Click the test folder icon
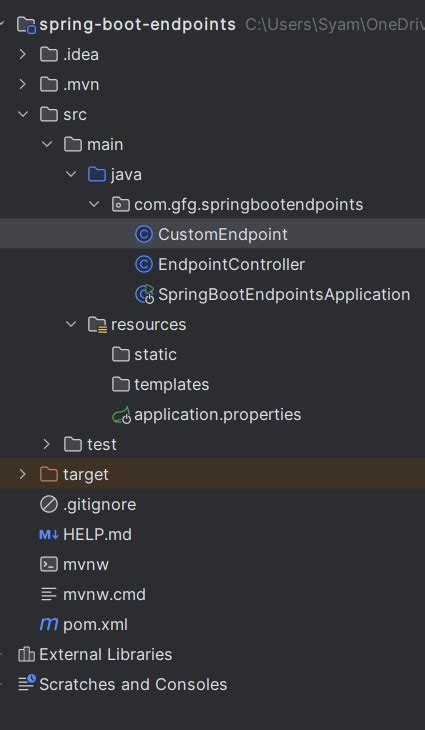Screen dimensions: 425x730 pyautogui.click(x=73, y=444)
